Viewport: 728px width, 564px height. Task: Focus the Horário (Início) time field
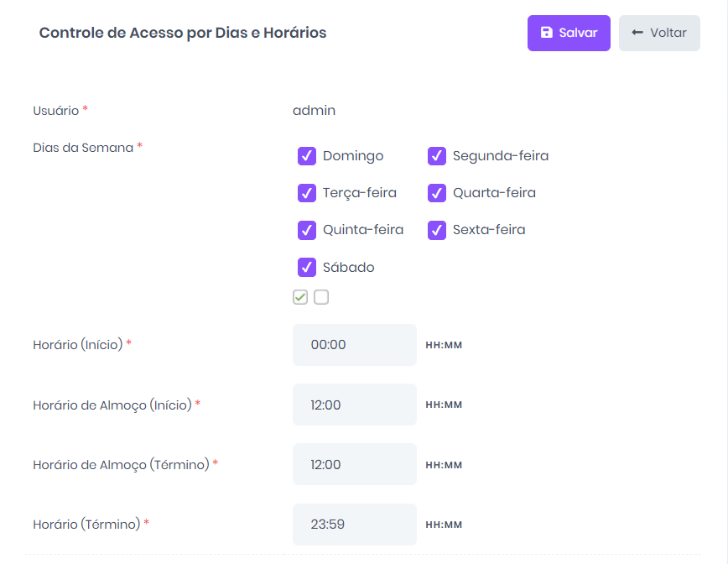[x=355, y=345]
